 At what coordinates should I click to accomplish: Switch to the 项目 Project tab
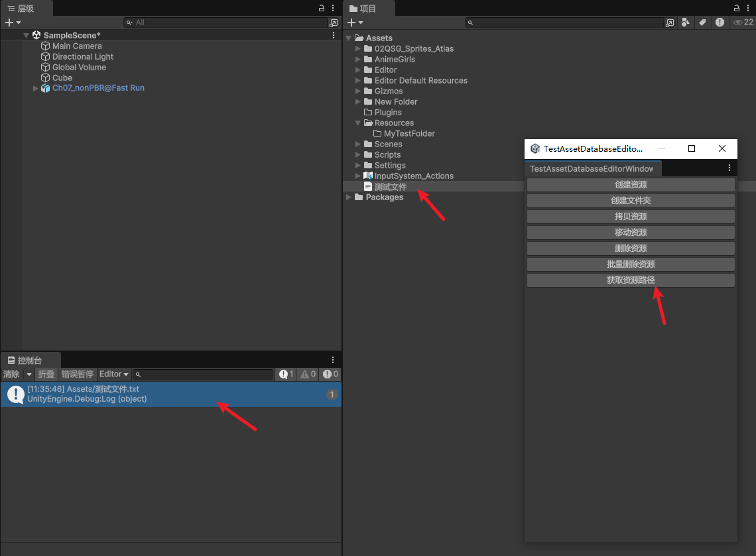pos(368,8)
